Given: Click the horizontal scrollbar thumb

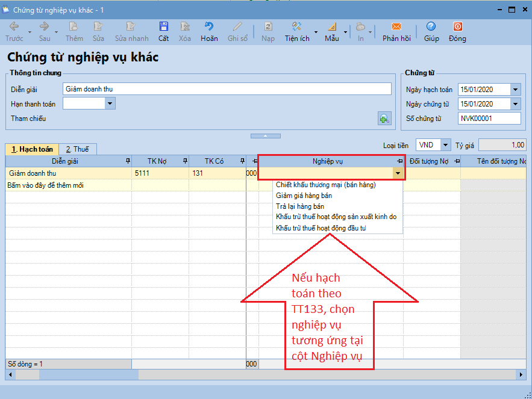Looking at the screenshot, I should coord(89,374).
